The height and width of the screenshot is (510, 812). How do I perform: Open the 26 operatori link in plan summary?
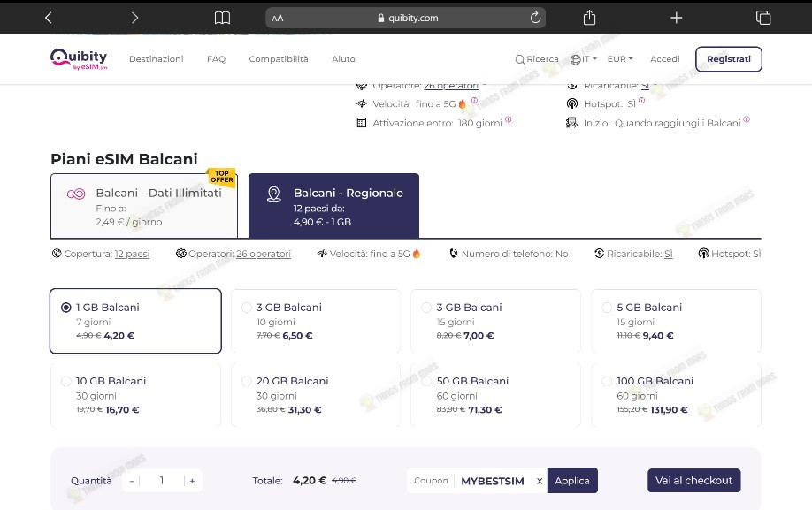pos(264,254)
